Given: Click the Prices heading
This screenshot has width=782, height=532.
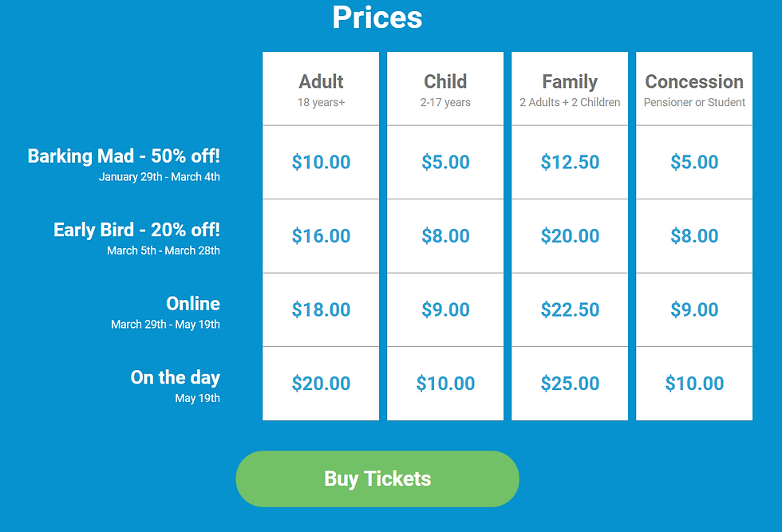Looking at the screenshot, I should click(x=377, y=18).
